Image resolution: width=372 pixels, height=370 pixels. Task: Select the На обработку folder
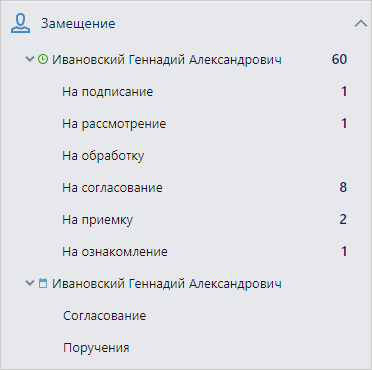(x=103, y=156)
